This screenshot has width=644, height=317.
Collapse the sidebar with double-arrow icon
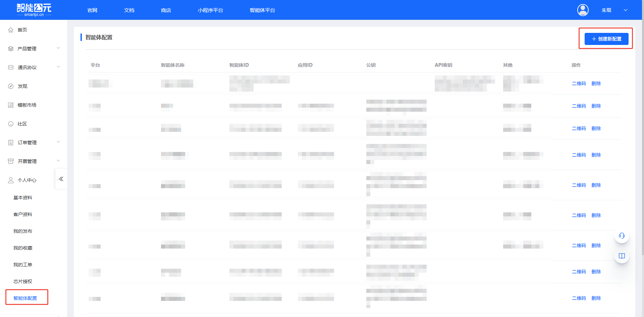point(61,179)
